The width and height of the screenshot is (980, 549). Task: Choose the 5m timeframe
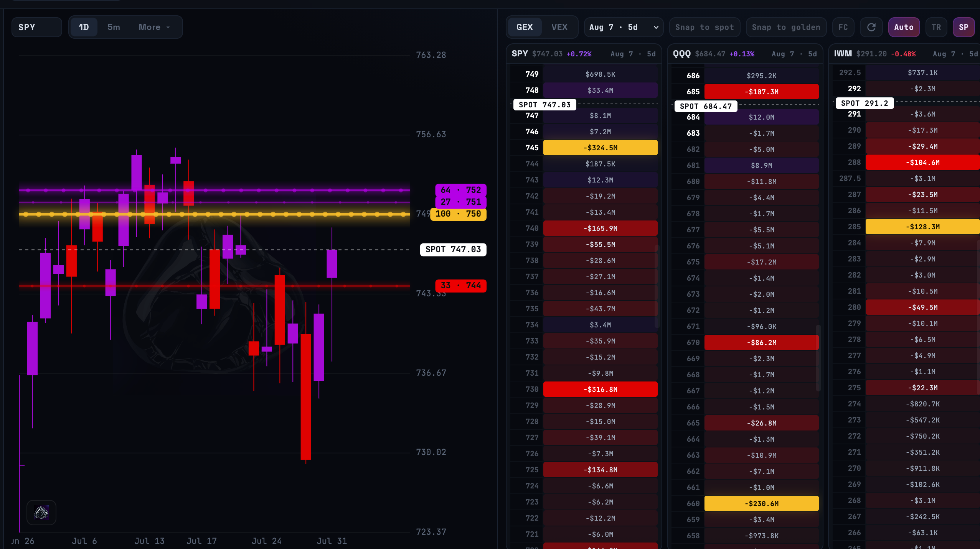click(x=114, y=27)
